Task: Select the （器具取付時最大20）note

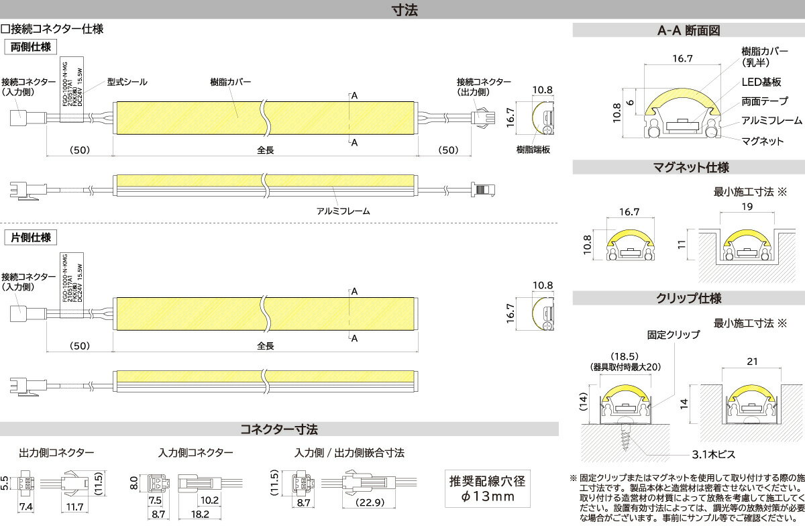Action: (x=625, y=367)
